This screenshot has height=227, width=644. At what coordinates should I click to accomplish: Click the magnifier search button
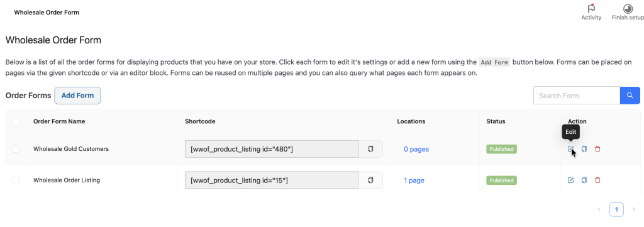click(x=630, y=95)
